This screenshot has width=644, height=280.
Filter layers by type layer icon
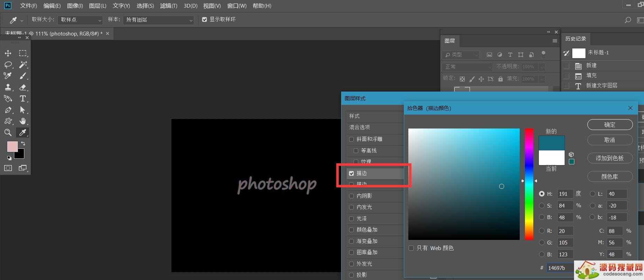[510, 55]
